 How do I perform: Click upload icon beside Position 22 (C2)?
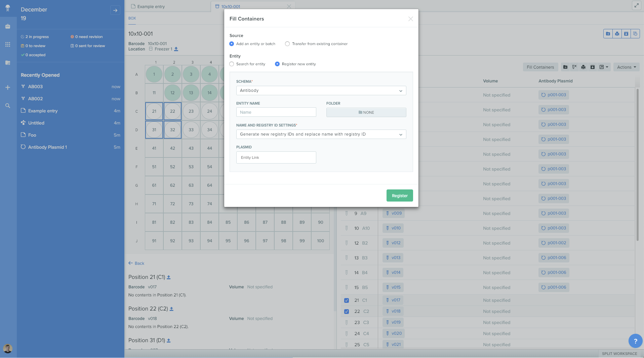tap(171, 309)
